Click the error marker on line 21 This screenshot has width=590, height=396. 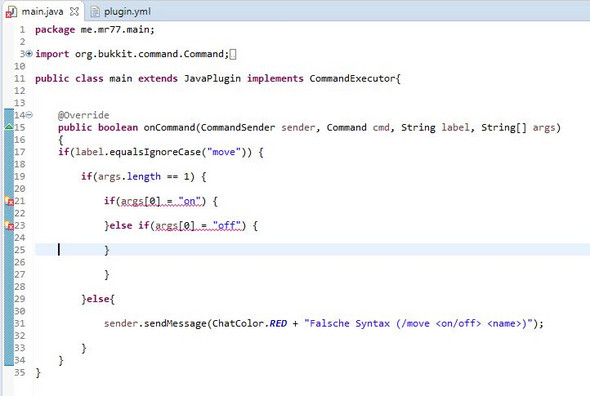tap(9, 201)
